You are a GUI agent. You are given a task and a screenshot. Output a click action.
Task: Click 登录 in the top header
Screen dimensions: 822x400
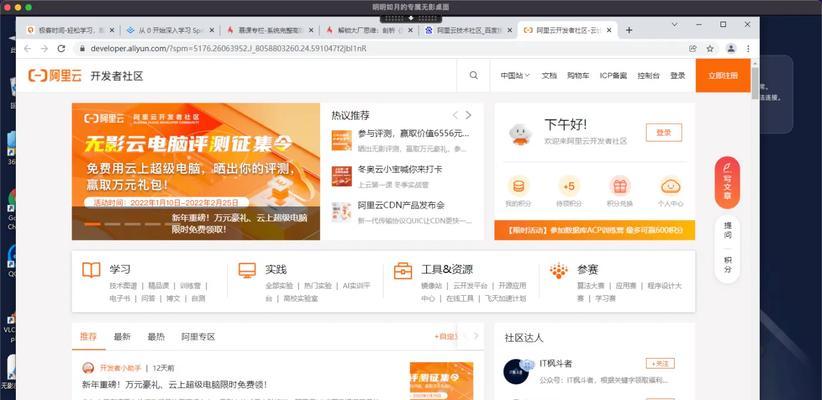point(677,75)
